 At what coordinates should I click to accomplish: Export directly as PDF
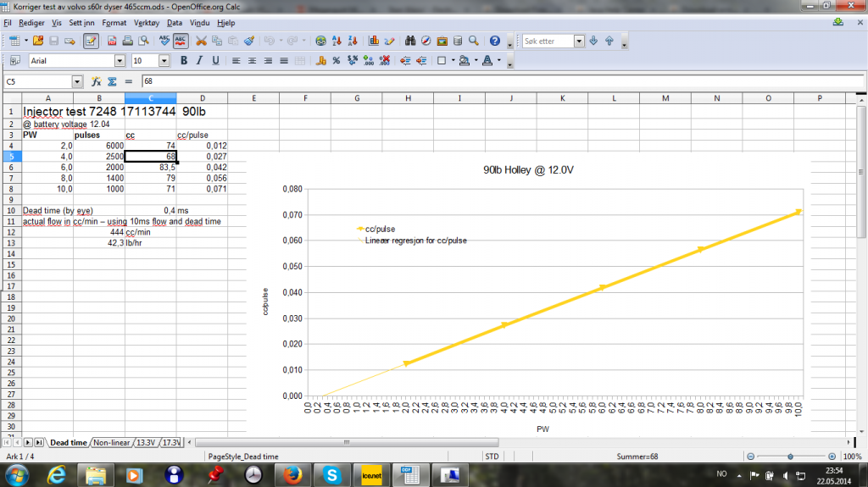tap(112, 41)
